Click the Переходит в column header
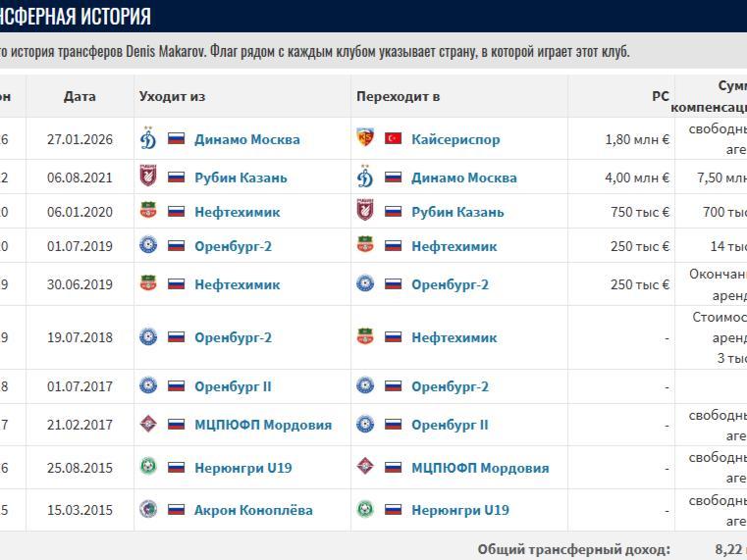Screen dimensions: 747x560 [398, 96]
